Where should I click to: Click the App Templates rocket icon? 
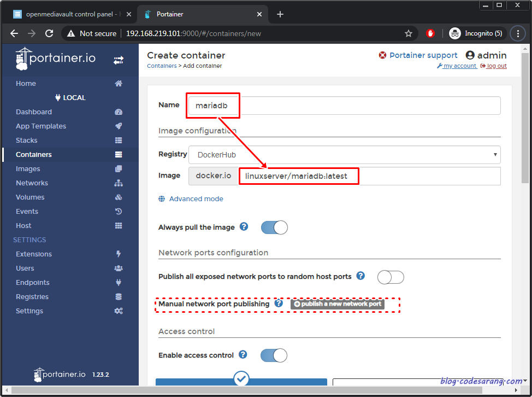119,126
